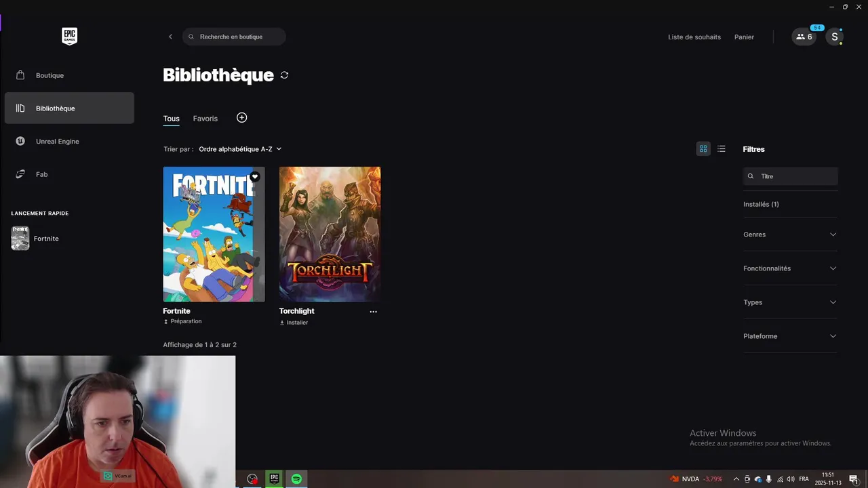Open Boutique in the sidebar
Image resolution: width=868 pixels, height=488 pixels.
click(69, 75)
